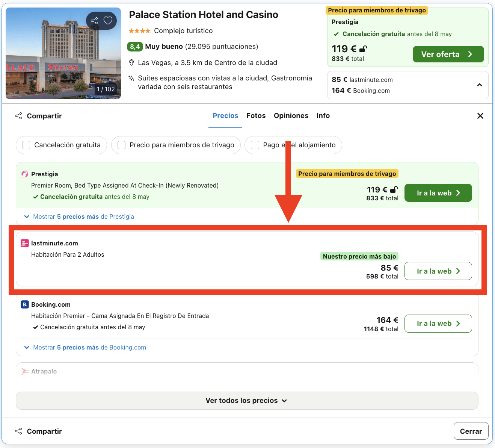The image size is (495, 448).
Task: Click the unlock icon in Prestigia row price
Action: [394, 190]
